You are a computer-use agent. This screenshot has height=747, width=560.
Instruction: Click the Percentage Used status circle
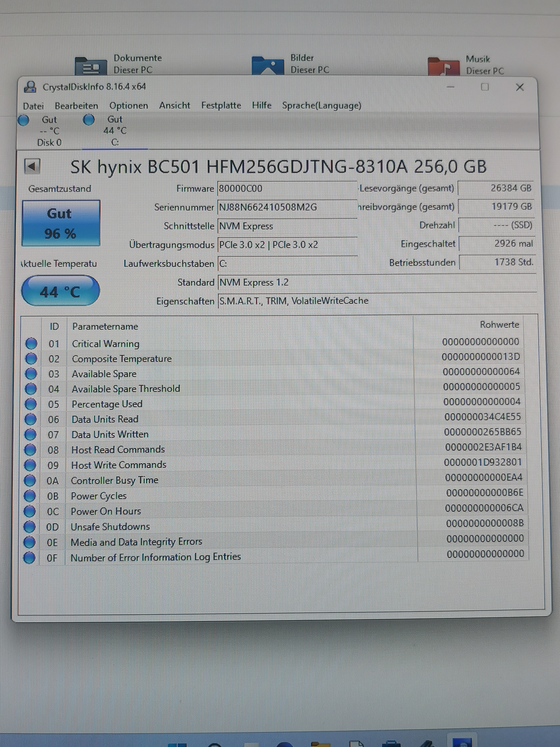31,404
